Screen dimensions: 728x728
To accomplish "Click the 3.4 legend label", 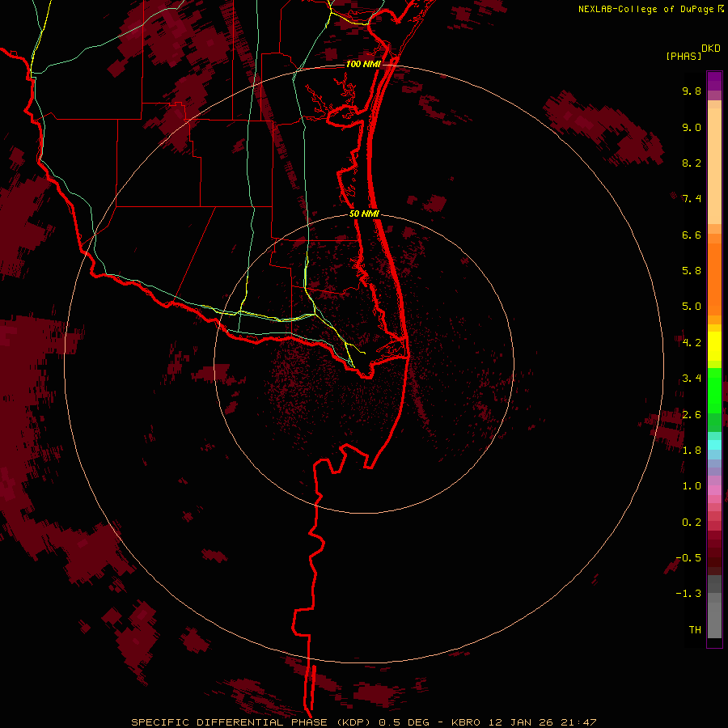I will coord(692,378).
